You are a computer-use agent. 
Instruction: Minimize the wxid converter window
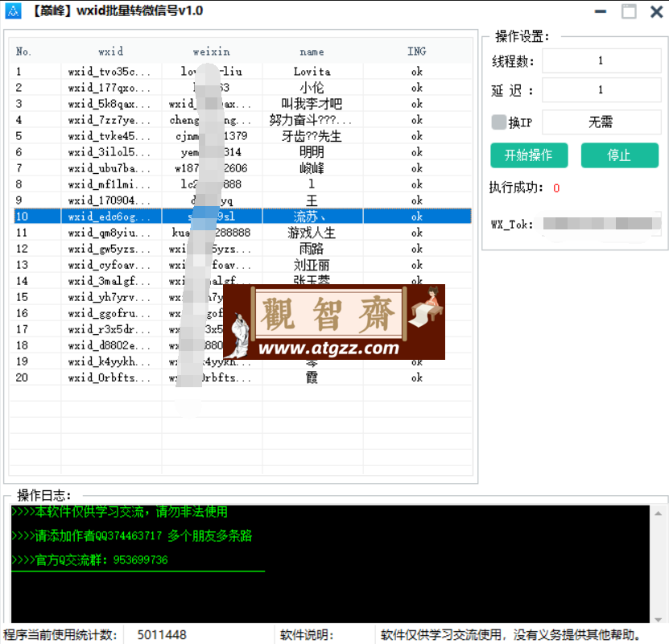(x=601, y=11)
